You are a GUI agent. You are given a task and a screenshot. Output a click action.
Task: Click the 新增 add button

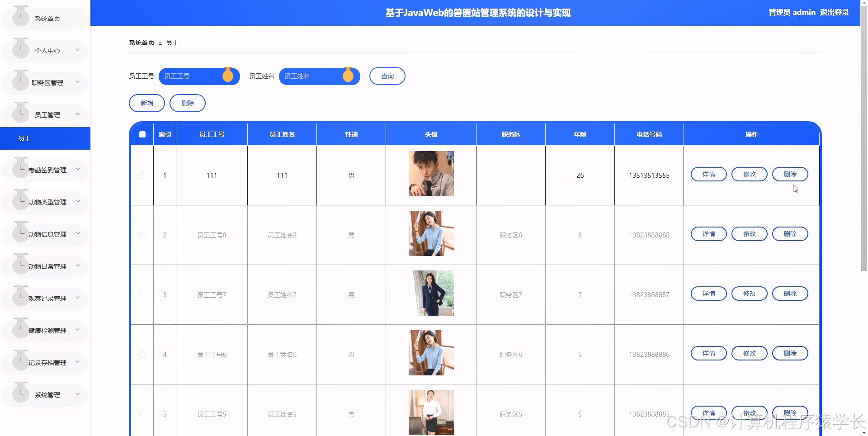[147, 103]
